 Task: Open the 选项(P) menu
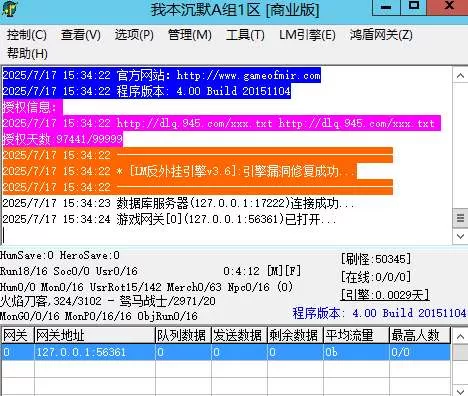click(x=134, y=35)
